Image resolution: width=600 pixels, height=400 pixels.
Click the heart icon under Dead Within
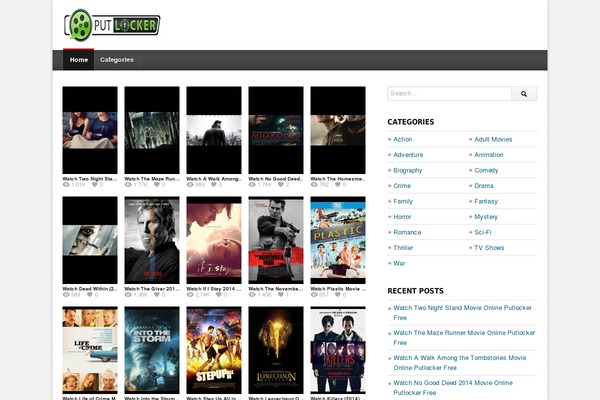[90, 295]
